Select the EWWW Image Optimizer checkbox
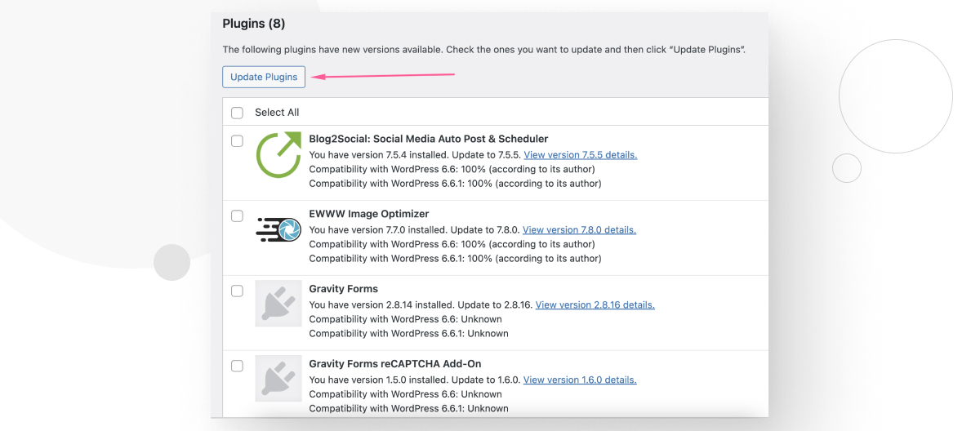This screenshot has height=431, width=980. [x=237, y=216]
